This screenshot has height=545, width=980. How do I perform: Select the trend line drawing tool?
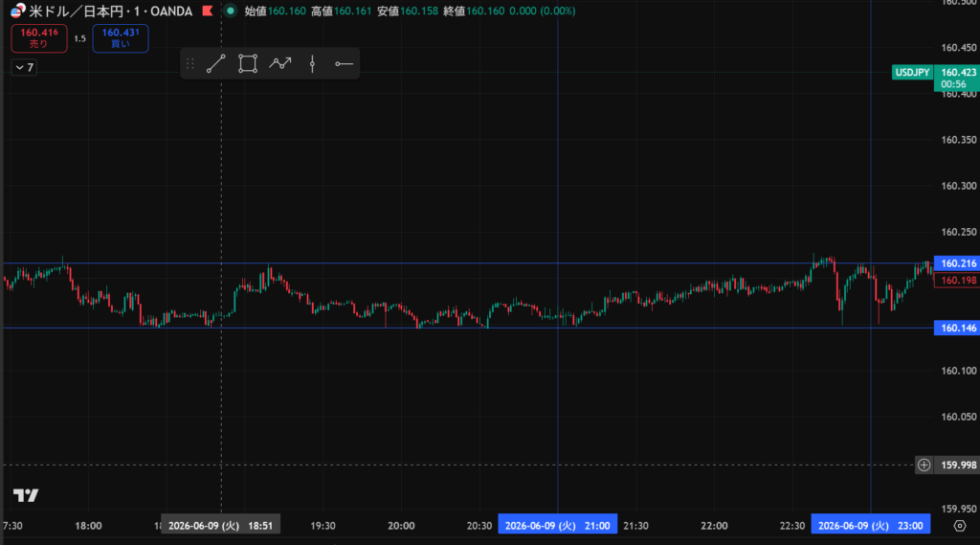(x=215, y=64)
